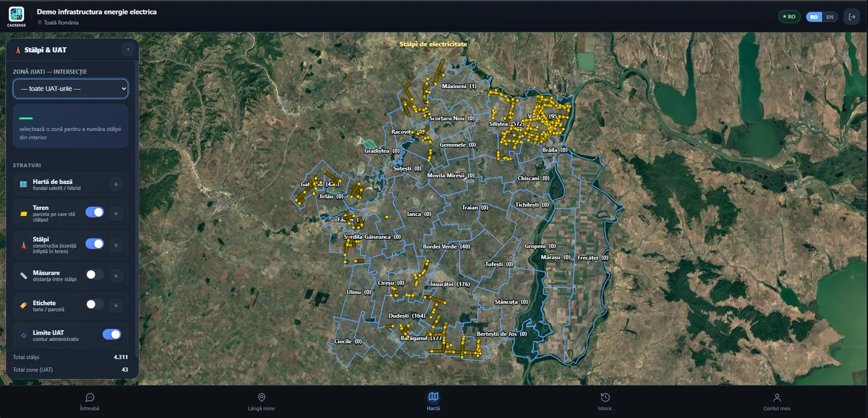The image size is (868, 418).
Task: Collapse the Stâlpi & UAT panel
Action: tap(127, 49)
